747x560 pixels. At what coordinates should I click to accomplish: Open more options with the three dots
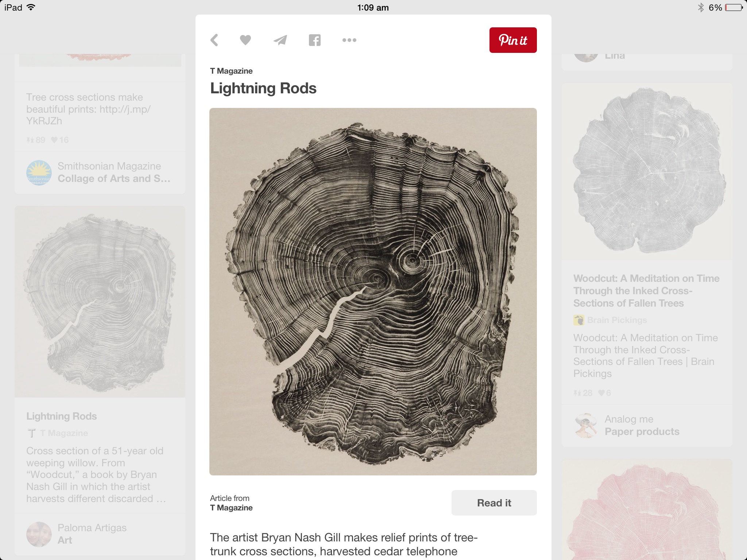(349, 40)
